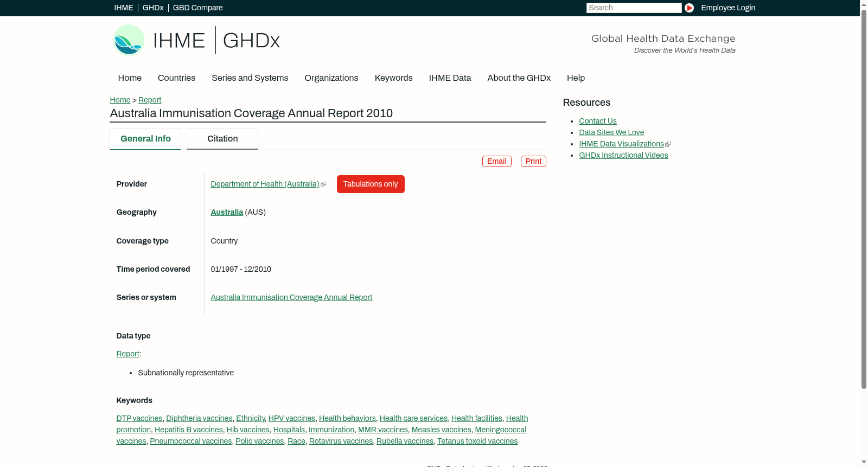This screenshot has height=467, width=868.
Task: Open the Pneumococcal vaccines keyword
Action: tap(191, 441)
